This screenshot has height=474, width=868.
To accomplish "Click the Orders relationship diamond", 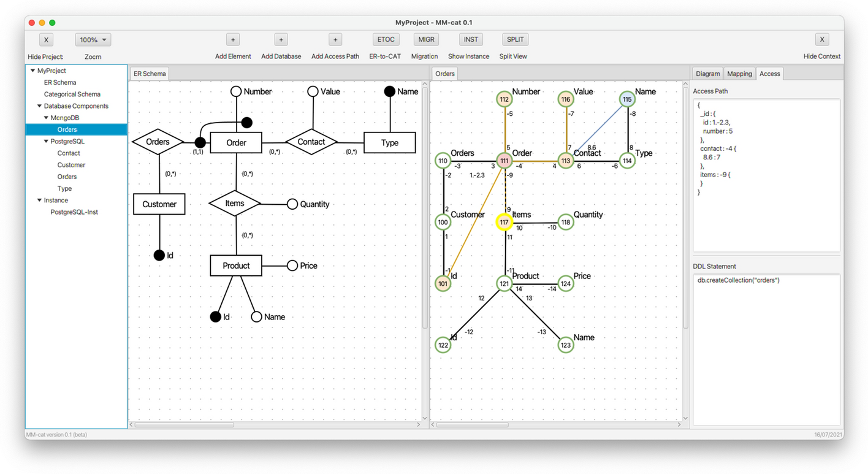I will point(158,142).
